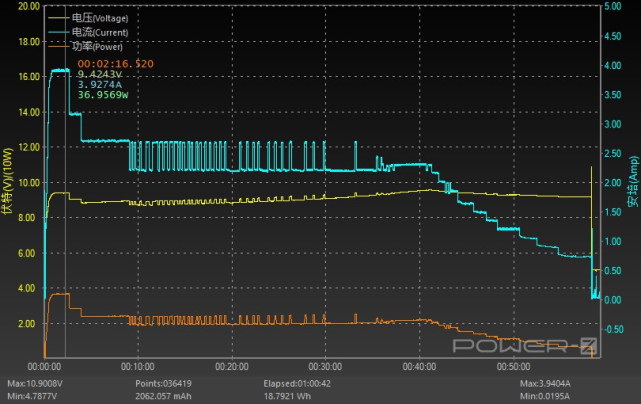Click the 00:30:00 time axis label
Viewport: 641px width, 404px height.
tap(325, 366)
